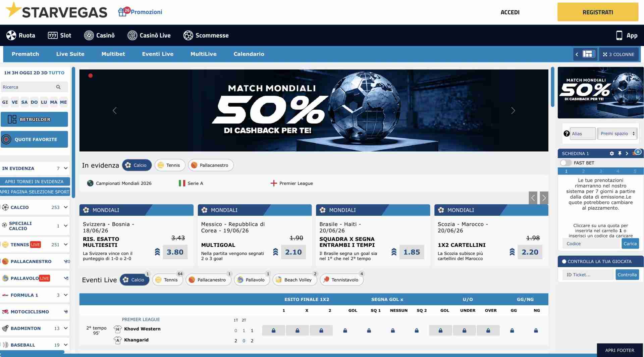Screen dimensions: 644x357
Task: Filter Eventi Live by Tennistavolo
Action: [x=342, y=280]
